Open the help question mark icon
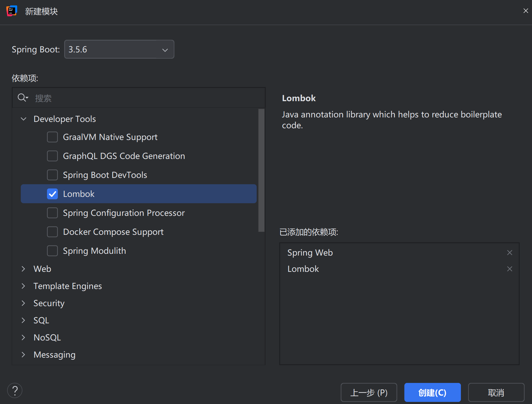 point(14,390)
